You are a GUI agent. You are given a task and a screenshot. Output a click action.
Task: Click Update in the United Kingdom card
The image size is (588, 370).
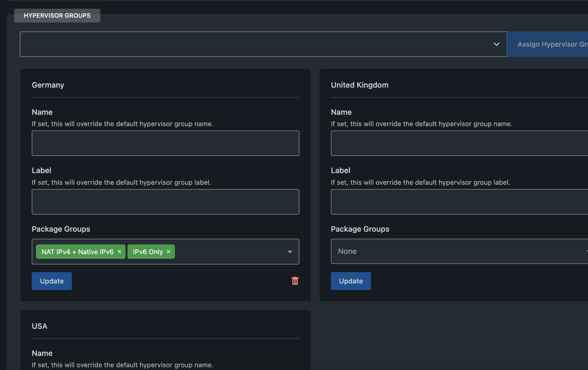point(351,281)
